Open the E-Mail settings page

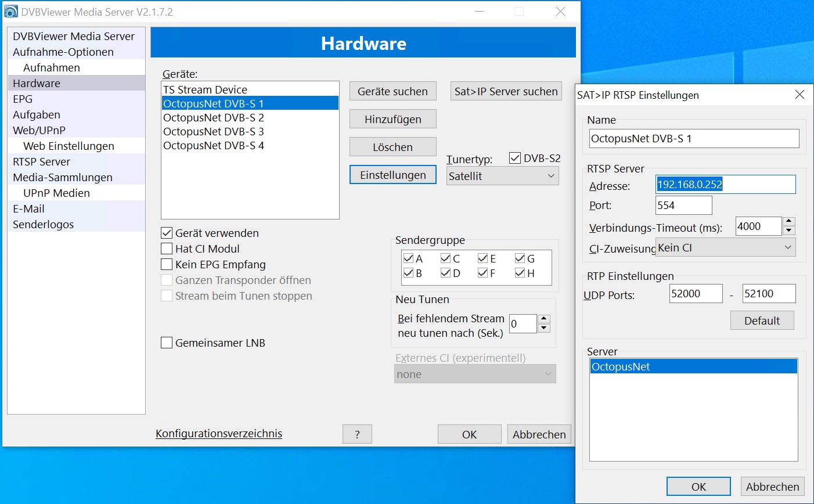click(x=76, y=208)
